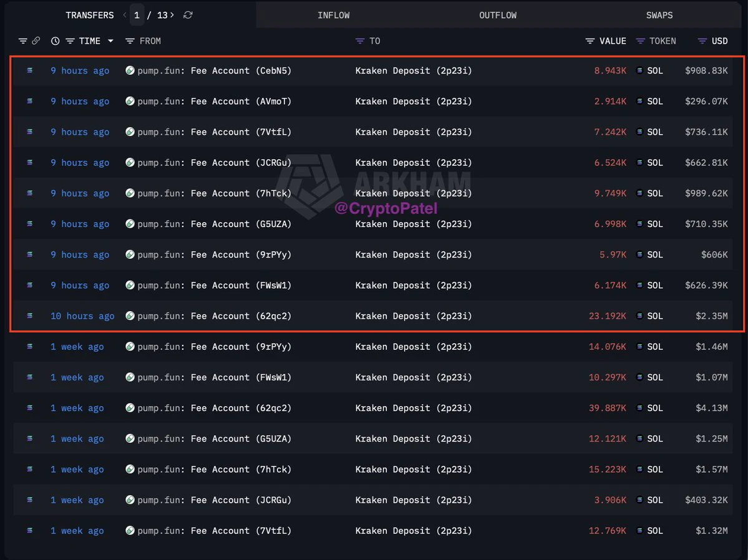Filter by TOKEN column

641,41
